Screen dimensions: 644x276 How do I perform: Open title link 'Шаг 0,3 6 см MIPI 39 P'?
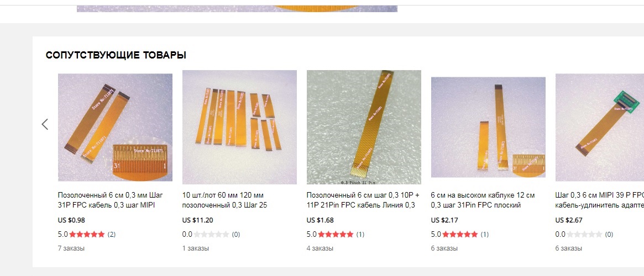coord(600,200)
